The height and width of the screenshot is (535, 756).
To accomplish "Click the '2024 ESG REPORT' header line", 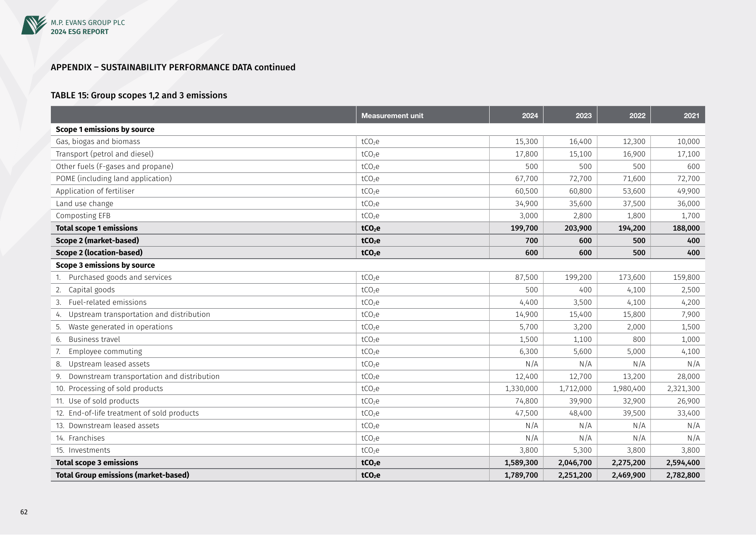I will pos(80,32).
